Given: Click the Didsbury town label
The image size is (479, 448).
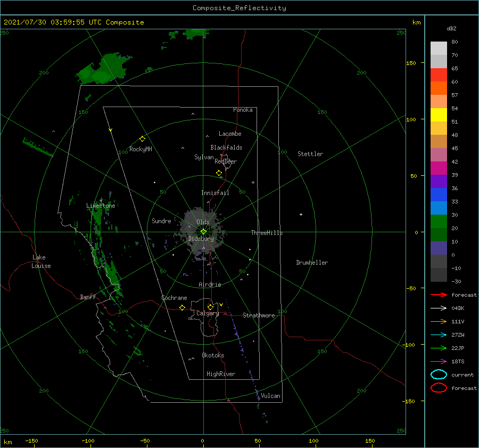Looking at the screenshot, I should [x=201, y=239].
